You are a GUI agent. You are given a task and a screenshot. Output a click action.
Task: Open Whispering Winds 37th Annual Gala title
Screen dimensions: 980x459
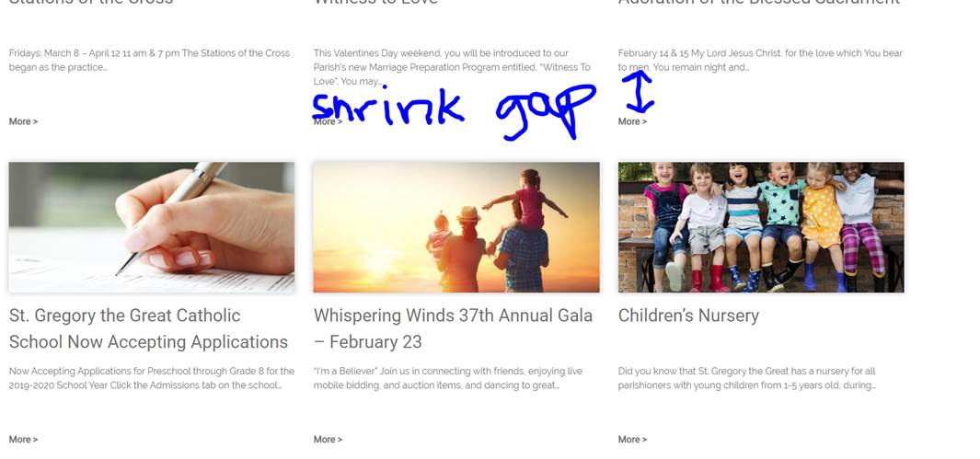pos(453,328)
